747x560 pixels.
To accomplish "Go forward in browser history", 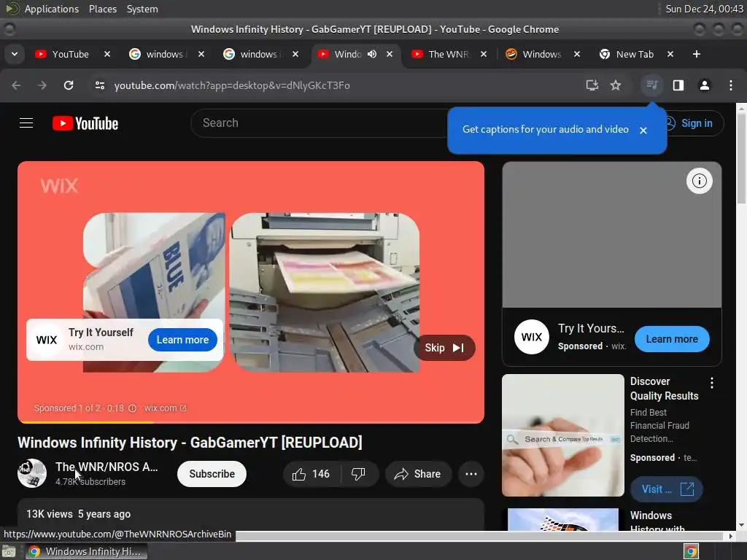I will pyautogui.click(x=42, y=85).
